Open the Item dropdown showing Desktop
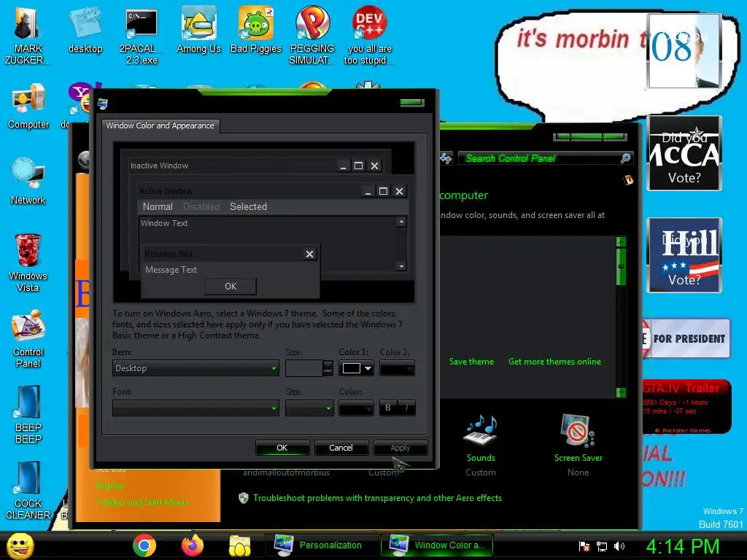This screenshot has width=747, height=560. [x=196, y=368]
